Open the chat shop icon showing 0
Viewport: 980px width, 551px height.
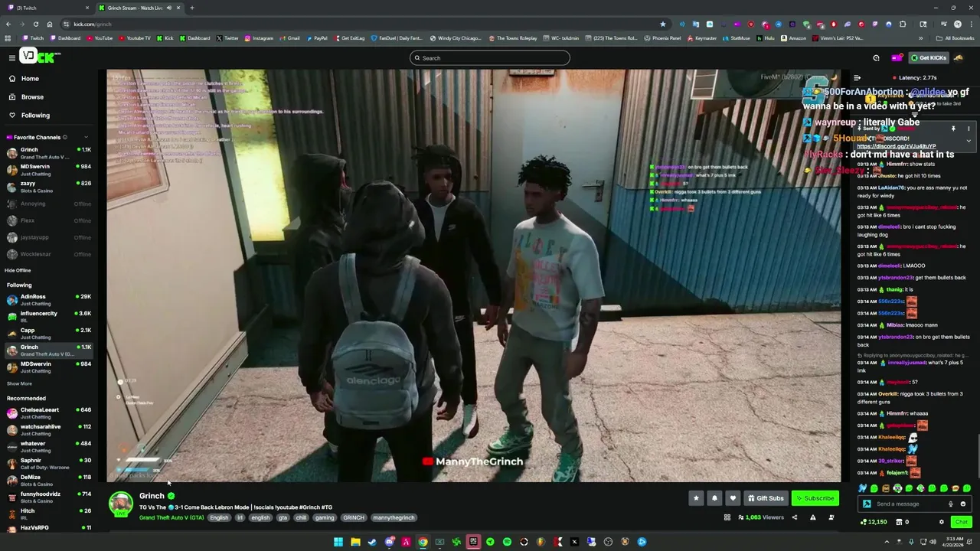click(903, 522)
